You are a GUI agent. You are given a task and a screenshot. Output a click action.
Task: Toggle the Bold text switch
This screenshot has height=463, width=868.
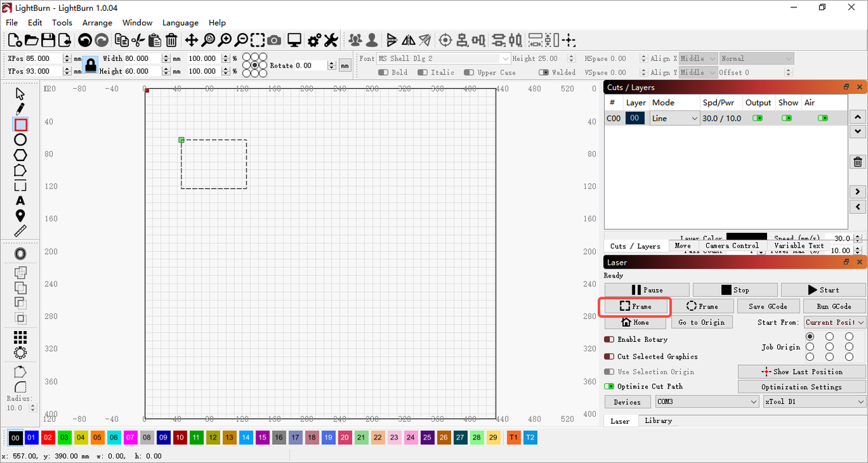pos(383,72)
